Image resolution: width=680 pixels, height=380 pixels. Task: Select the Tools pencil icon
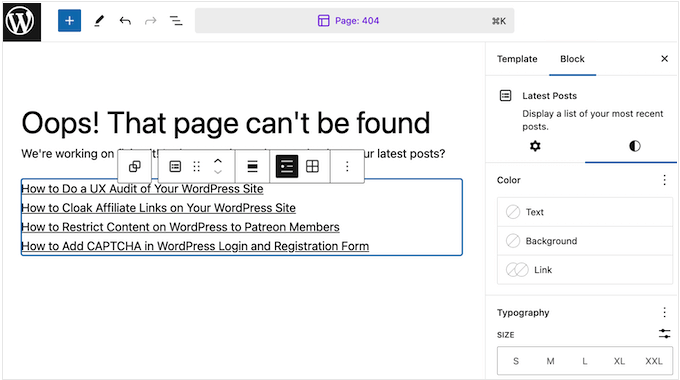[99, 21]
